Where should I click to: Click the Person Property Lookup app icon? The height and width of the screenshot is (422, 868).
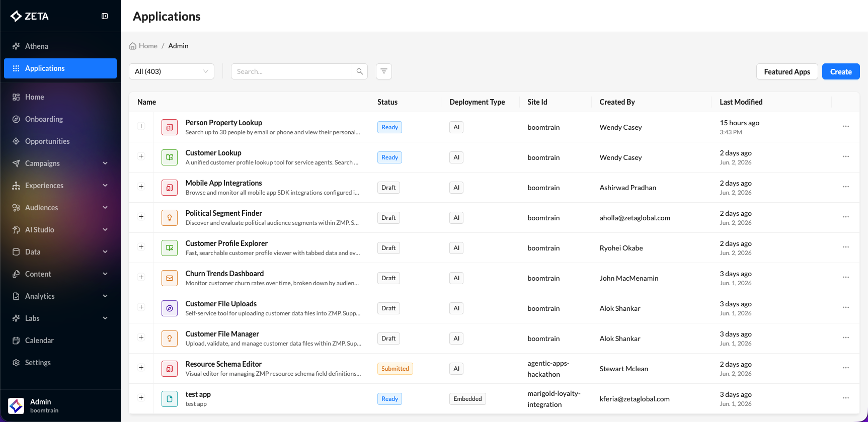[170, 127]
